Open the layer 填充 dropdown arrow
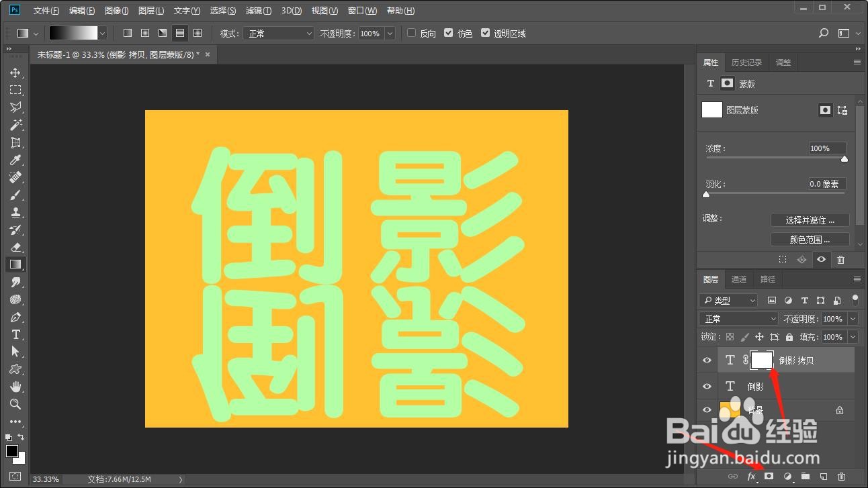This screenshot has height=488, width=868. [853, 337]
